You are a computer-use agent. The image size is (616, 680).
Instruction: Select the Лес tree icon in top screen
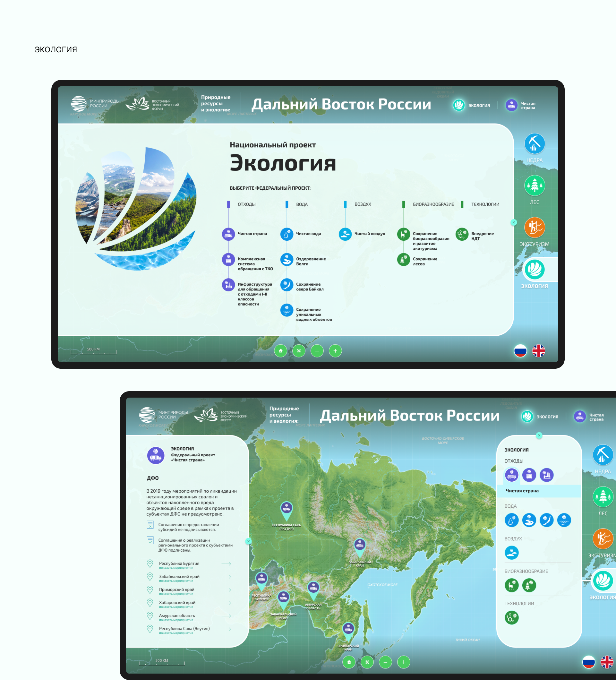(x=535, y=185)
